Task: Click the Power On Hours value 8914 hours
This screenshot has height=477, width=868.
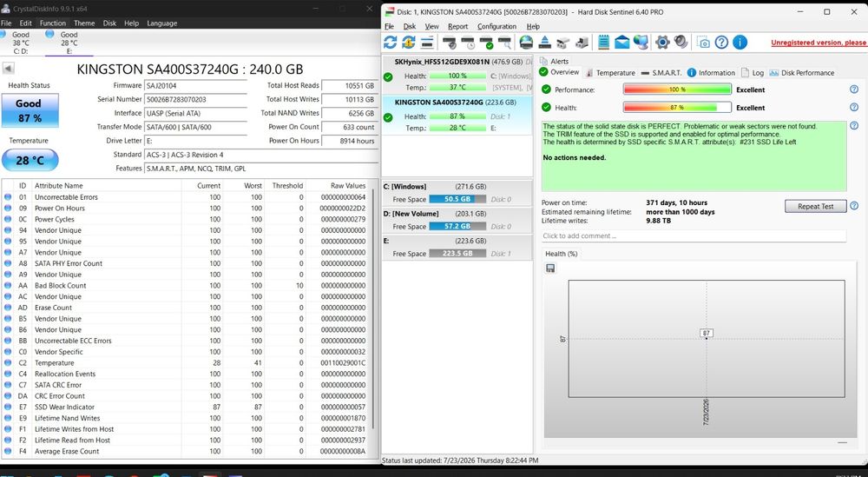Action: 349,141
